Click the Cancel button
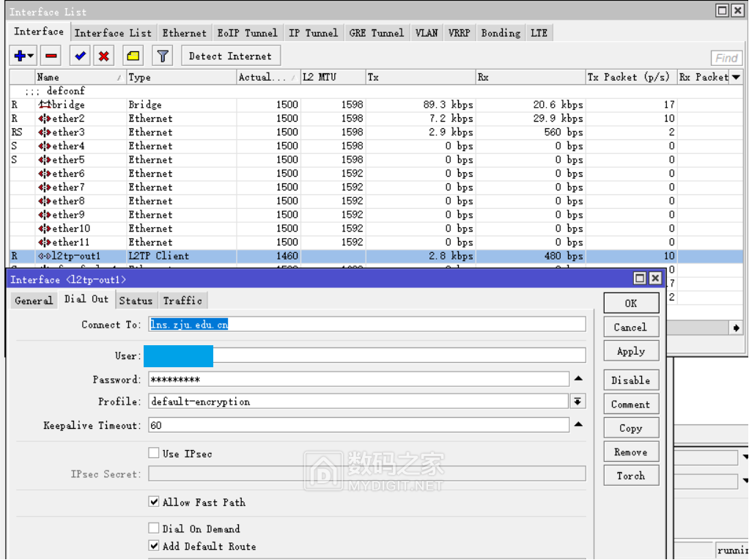Image resolution: width=749 pixels, height=560 pixels. click(631, 327)
